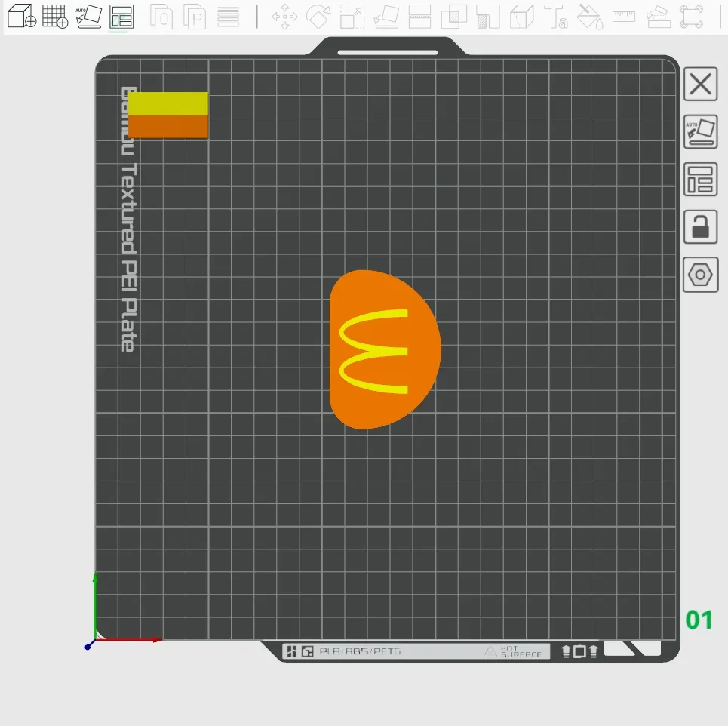
Task: Click the Split to objects icon
Action: [161, 17]
